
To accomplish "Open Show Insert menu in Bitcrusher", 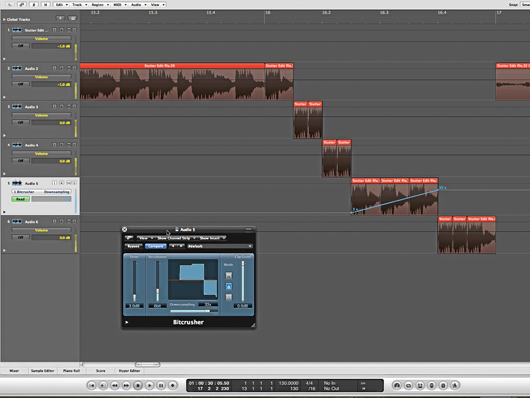I will pyautogui.click(x=212, y=238).
